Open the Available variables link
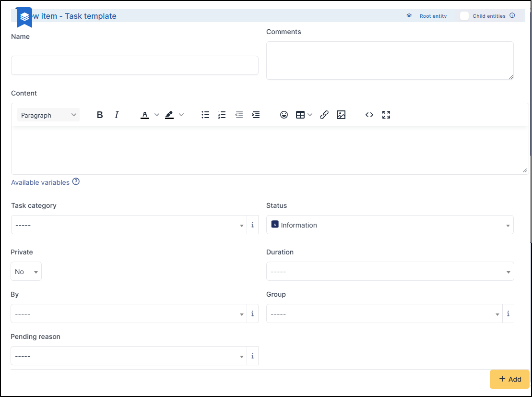 [x=40, y=182]
